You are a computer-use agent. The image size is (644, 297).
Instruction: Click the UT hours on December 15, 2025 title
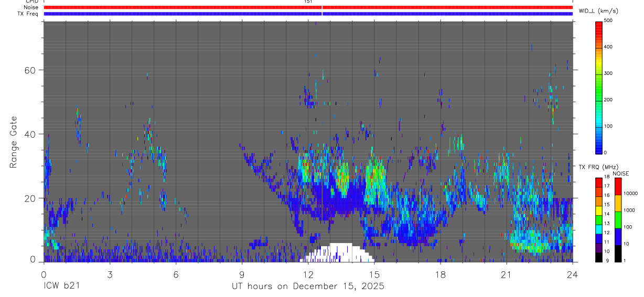point(308,286)
